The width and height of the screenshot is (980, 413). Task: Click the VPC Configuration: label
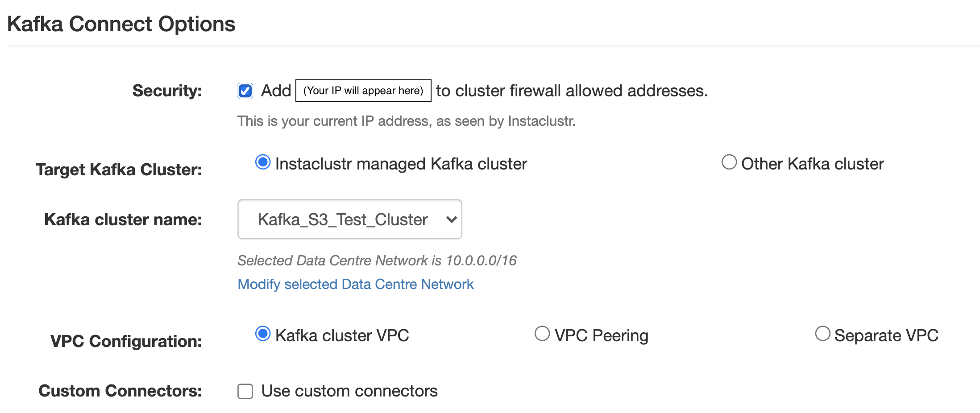[126, 341]
